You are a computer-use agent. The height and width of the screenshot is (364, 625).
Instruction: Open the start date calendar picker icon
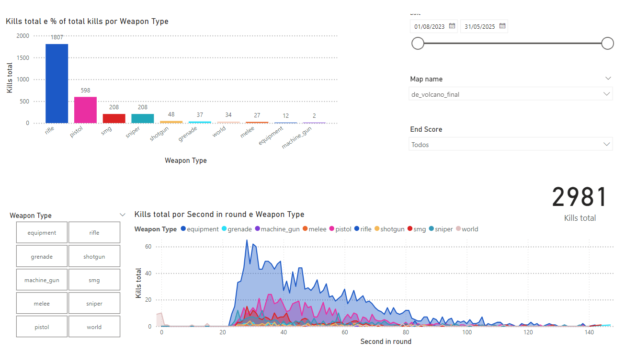(452, 26)
